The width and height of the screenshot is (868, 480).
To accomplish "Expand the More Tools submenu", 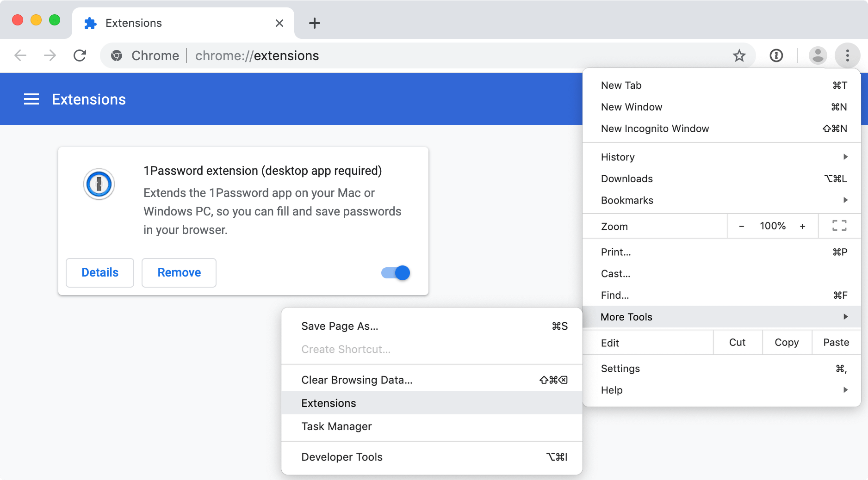I will click(x=722, y=317).
